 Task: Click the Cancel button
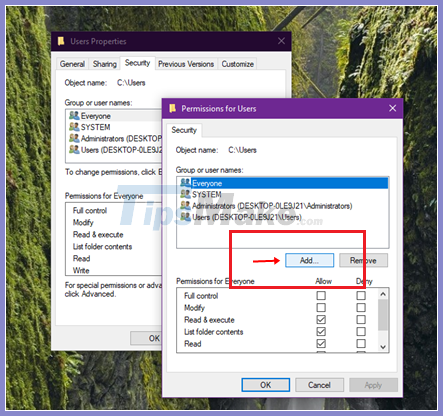click(x=319, y=385)
